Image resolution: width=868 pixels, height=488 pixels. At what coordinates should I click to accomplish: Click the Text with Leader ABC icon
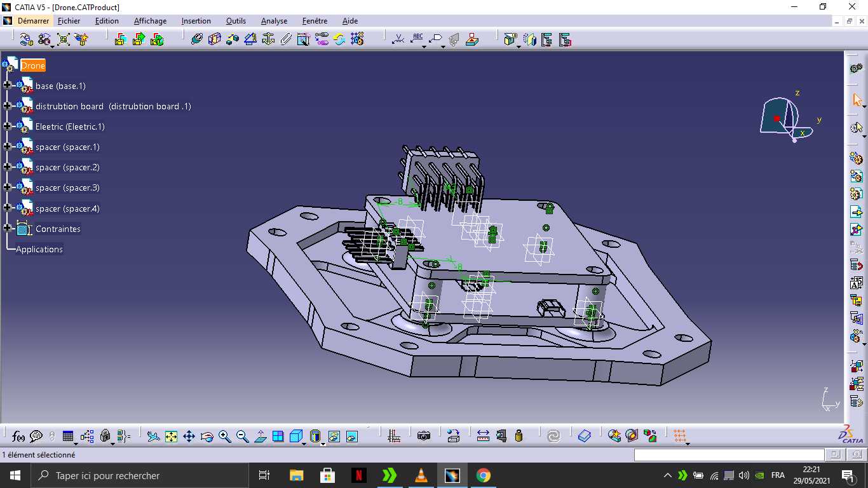[417, 39]
